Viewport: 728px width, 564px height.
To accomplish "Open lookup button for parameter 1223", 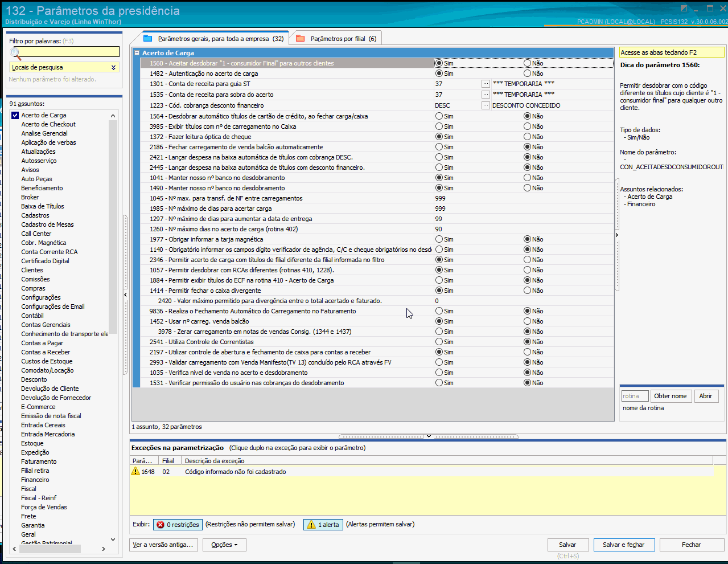I will coord(486,105).
